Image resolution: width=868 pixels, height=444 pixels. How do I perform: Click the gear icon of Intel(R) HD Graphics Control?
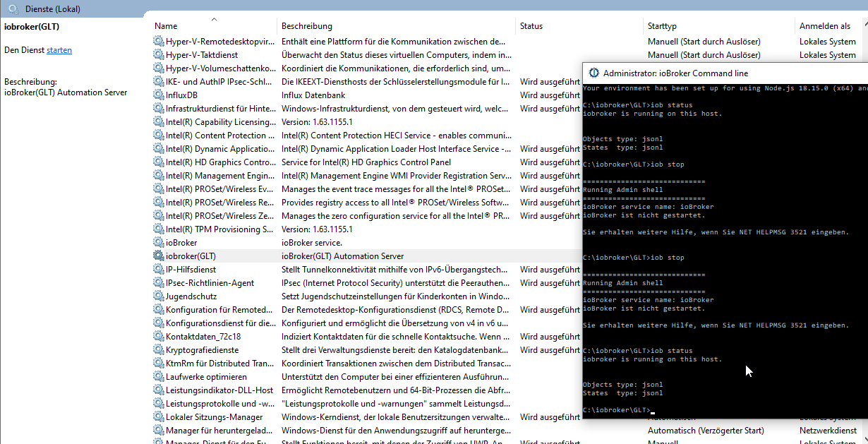(x=158, y=162)
